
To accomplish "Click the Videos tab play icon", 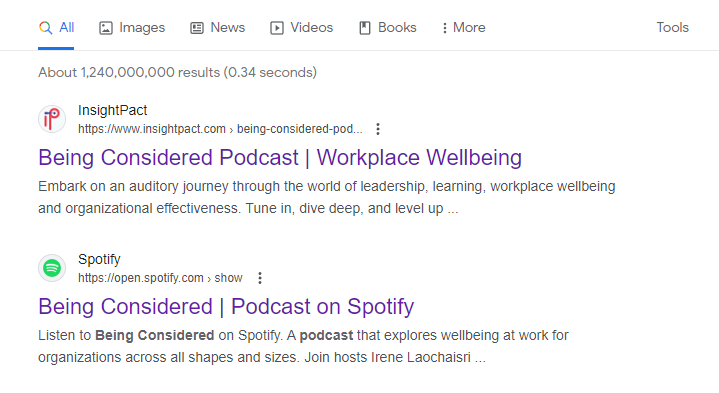I will click(x=277, y=28).
